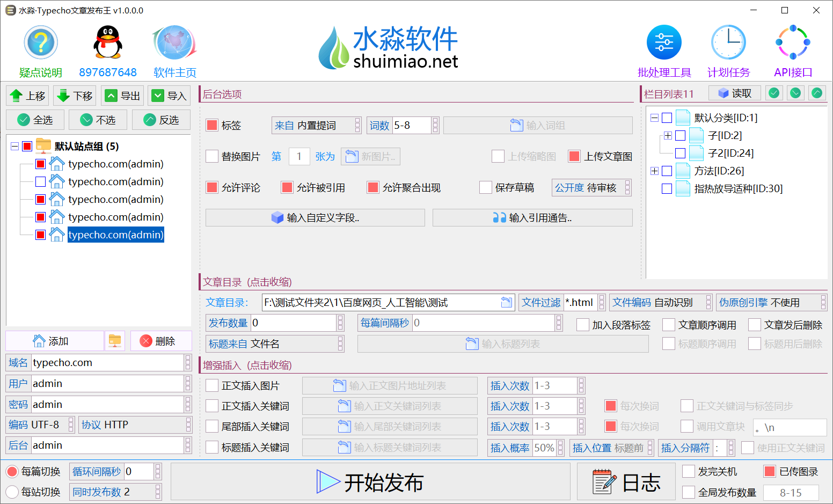
Task: Open 标题来自 文件名 dropdown
Action: tap(275, 344)
